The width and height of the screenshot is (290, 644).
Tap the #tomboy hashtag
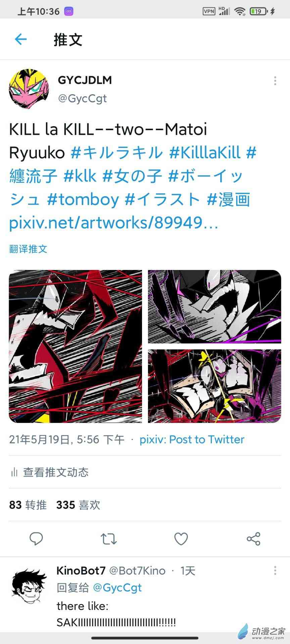(x=83, y=199)
